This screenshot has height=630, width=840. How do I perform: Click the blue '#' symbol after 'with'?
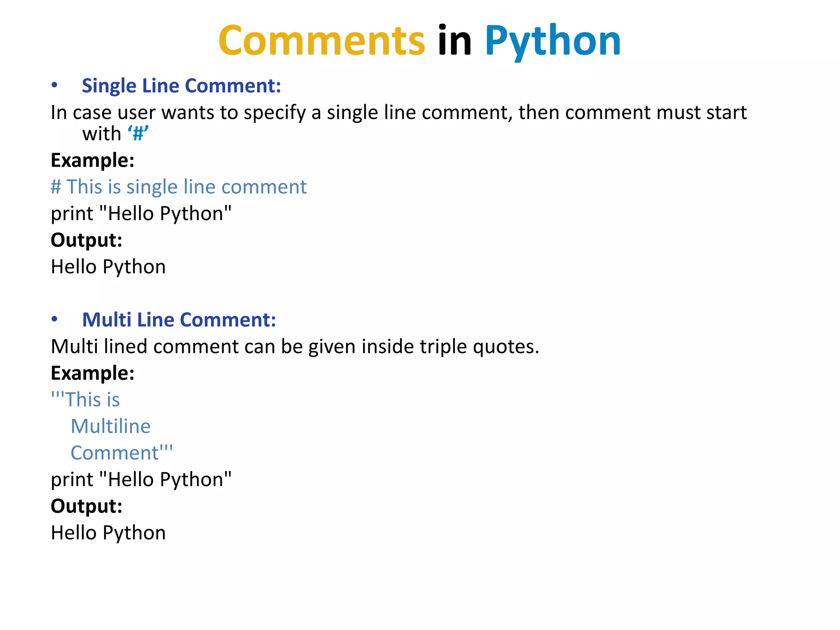[x=138, y=133]
